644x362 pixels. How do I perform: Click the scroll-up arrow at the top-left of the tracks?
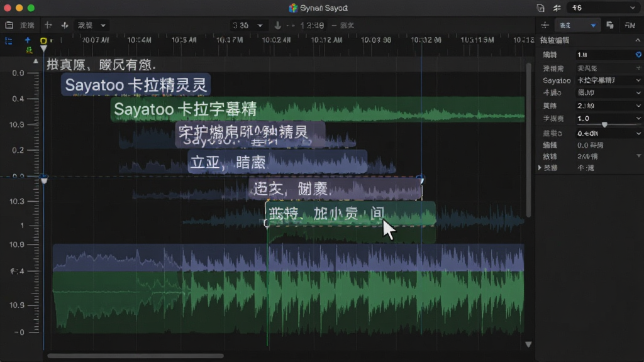[36, 61]
